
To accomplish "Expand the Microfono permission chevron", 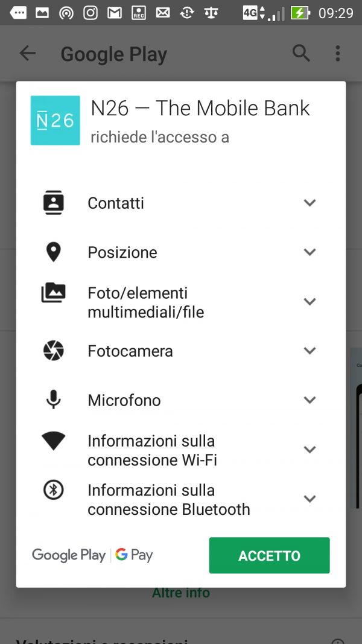I will point(310,400).
